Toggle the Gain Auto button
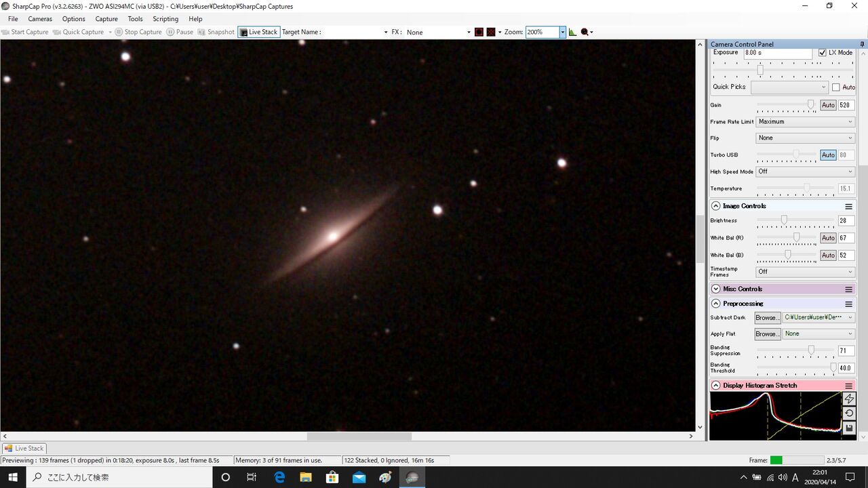 (x=828, y=105)
